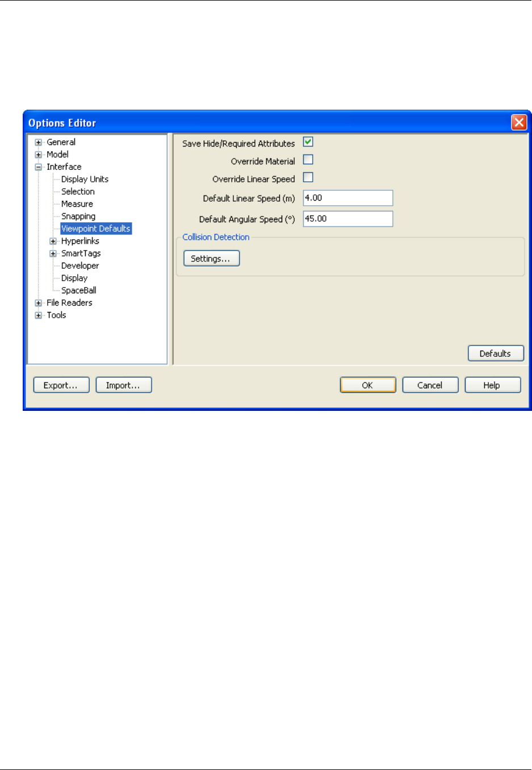The height and width of the screenshot is (770, 532).
Task: Select Snapping in the tree
Action: pos(78,217)
